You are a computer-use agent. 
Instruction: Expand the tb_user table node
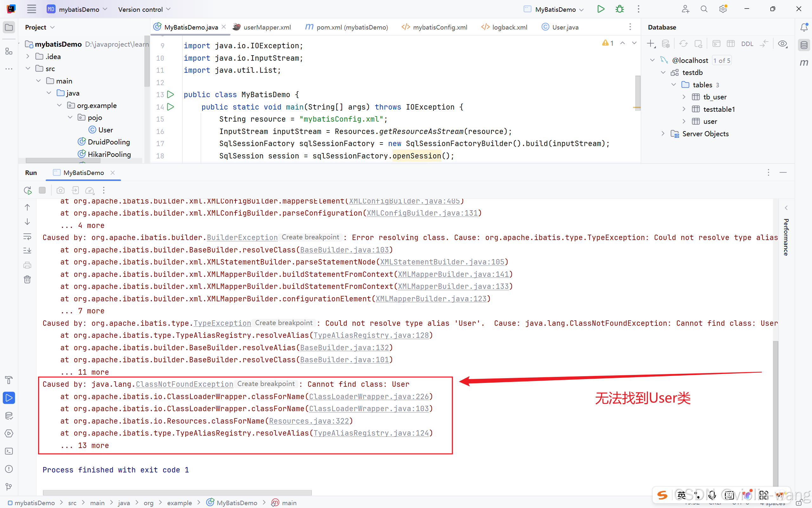(684, 97)
